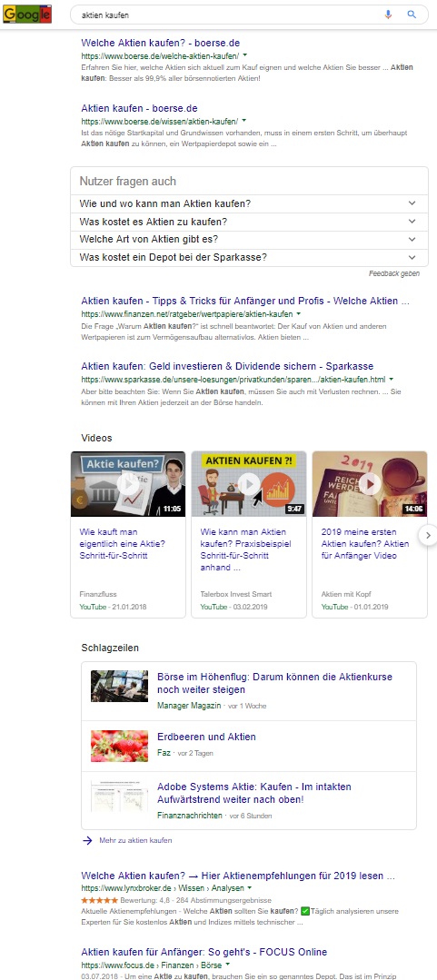Click the lynxbroker star rating
This screenshot has height=980, width=437.
pyautogui.click(x=99, y=901)
